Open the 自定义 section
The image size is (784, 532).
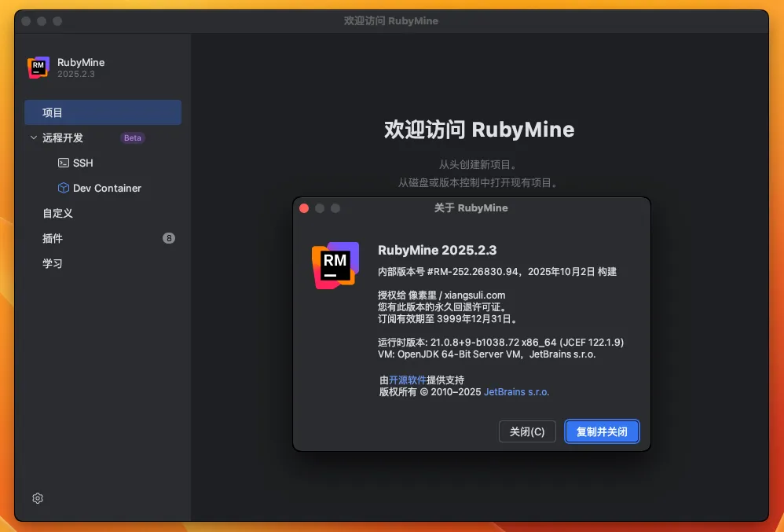57,213
